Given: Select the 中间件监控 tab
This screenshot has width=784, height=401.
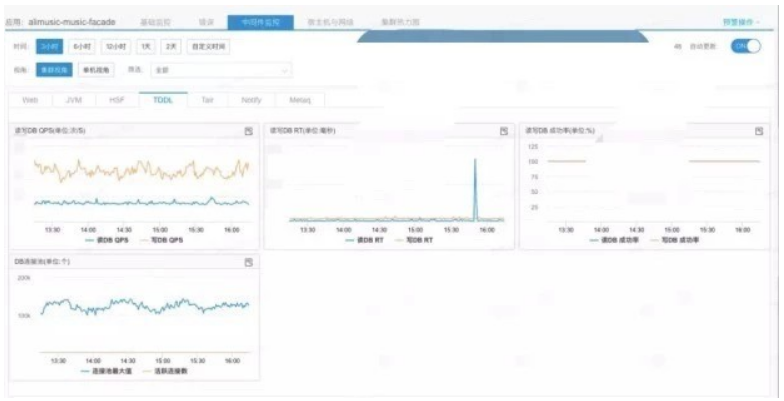Looking at the screenshot, I should pos(260,22).
